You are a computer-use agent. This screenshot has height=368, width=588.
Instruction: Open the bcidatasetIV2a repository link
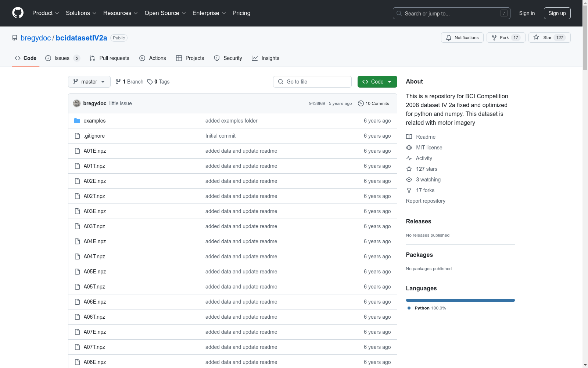82,38
